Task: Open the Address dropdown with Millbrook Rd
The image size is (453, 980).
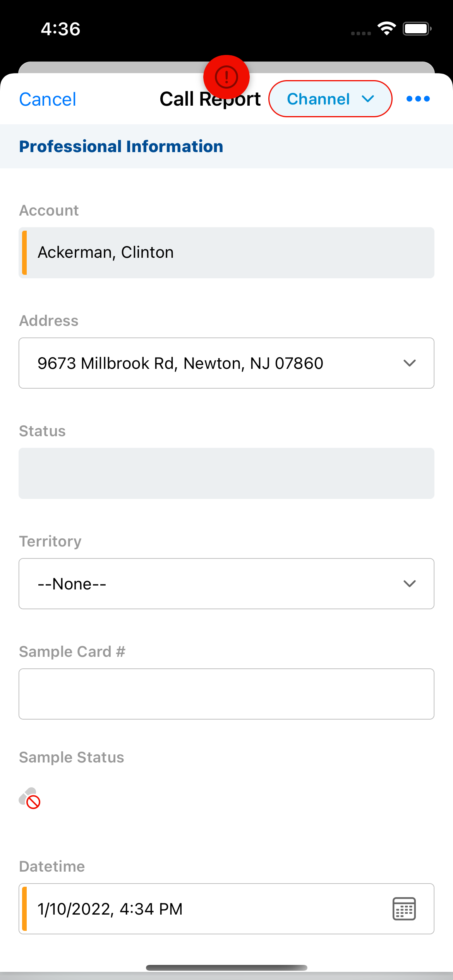Action: tap(226, 363)
